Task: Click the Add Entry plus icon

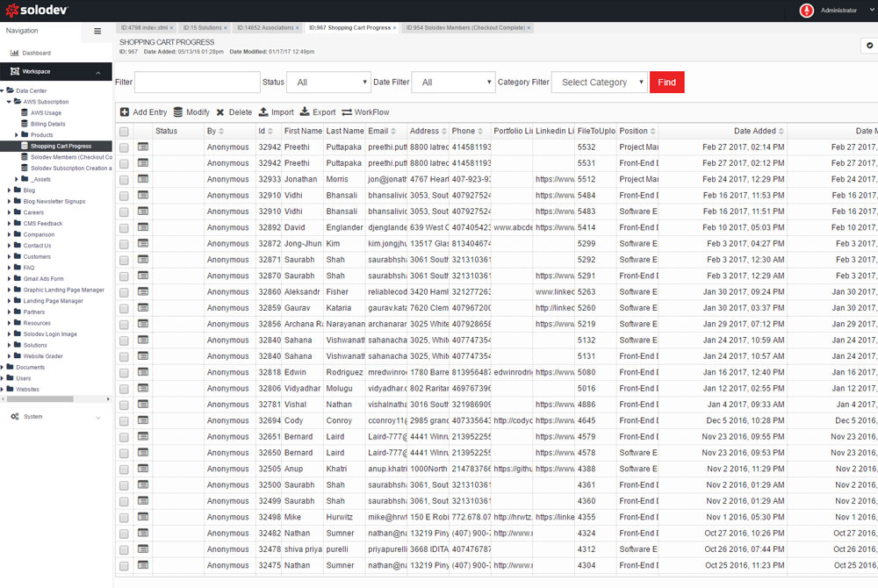Action: (x=125, y=112)
